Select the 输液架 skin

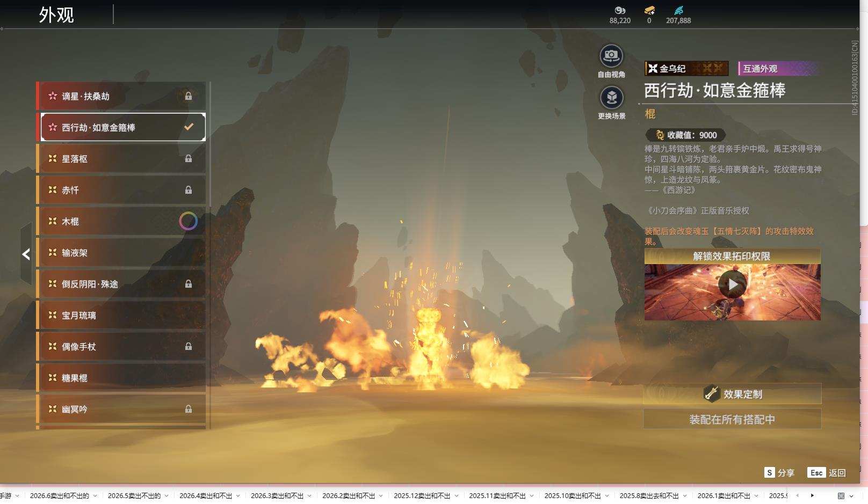point(121,253)
